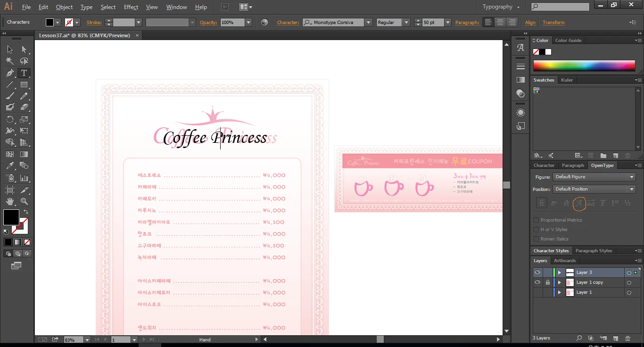Select the Blend tool
This screenshot has width=644, height=347.
click(24, 165)
